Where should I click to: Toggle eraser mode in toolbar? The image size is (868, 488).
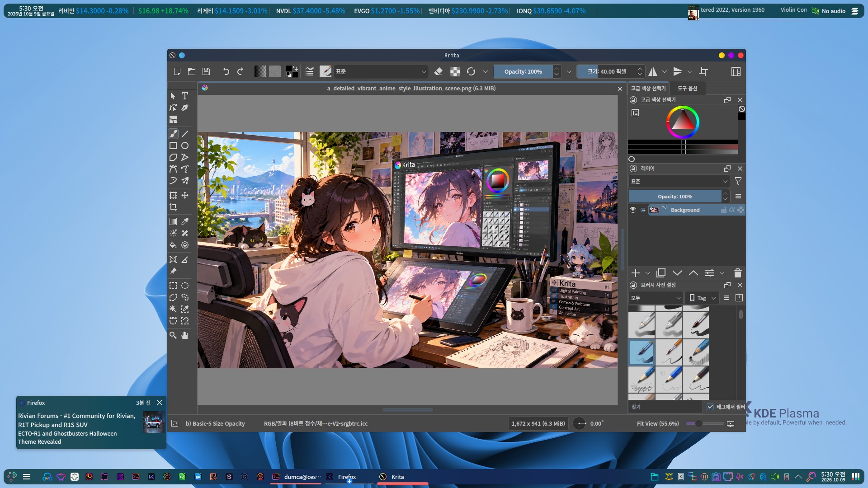(x=439, y=71)
